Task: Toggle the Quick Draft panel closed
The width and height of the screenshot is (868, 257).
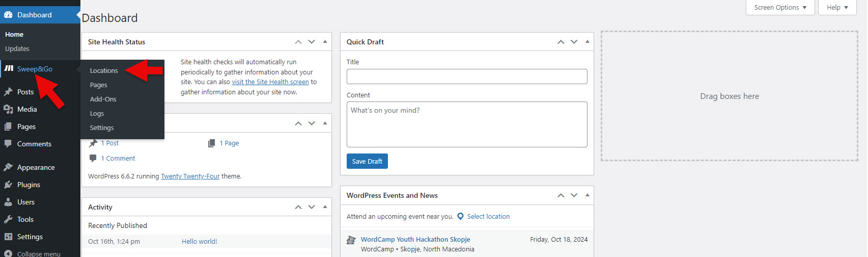Action: click(x=587, y=42)
